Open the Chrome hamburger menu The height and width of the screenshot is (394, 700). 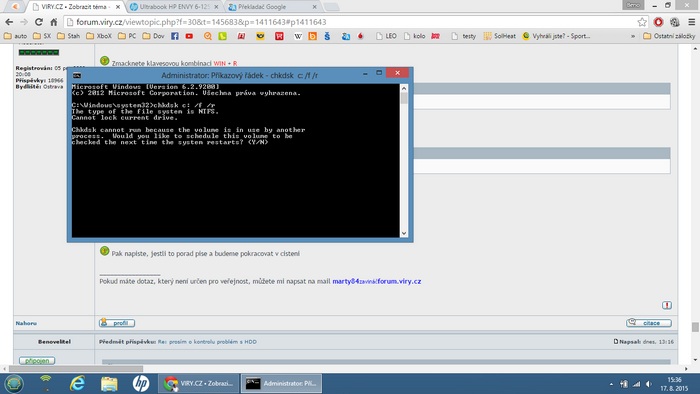(x=692, y=22)
